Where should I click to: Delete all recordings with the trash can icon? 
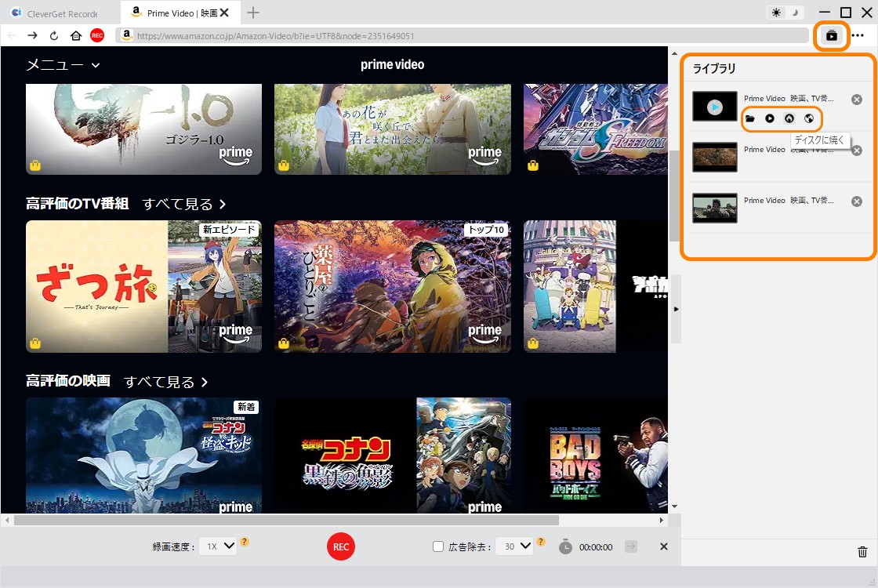(x=862, y=552)
